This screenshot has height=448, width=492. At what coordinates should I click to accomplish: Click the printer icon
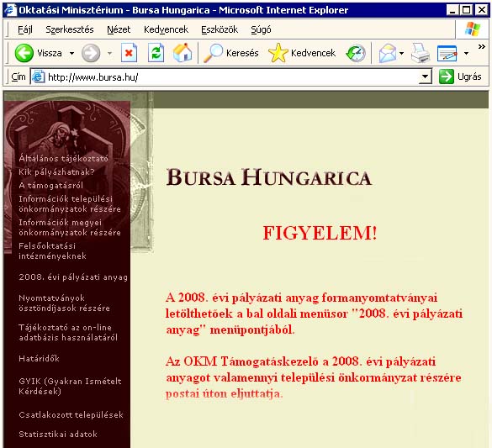tap(421, 53)
